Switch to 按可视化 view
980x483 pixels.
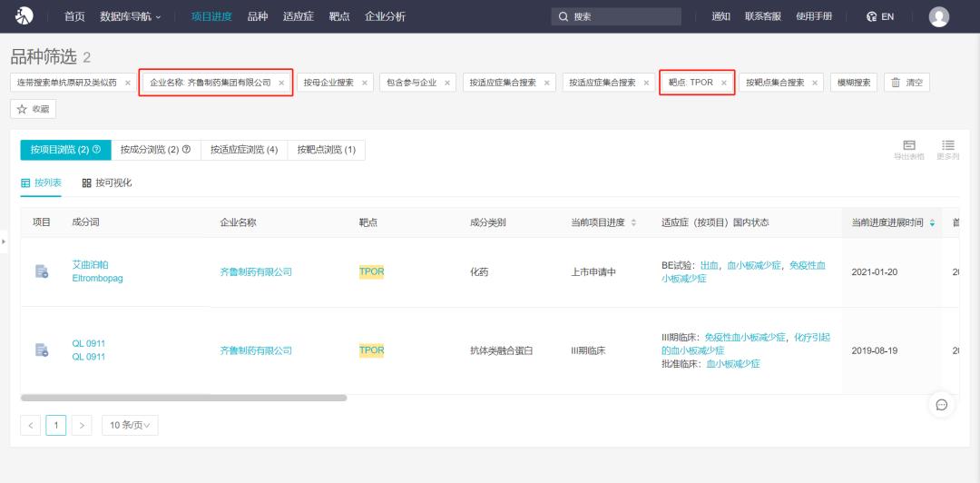click(107, 182)
